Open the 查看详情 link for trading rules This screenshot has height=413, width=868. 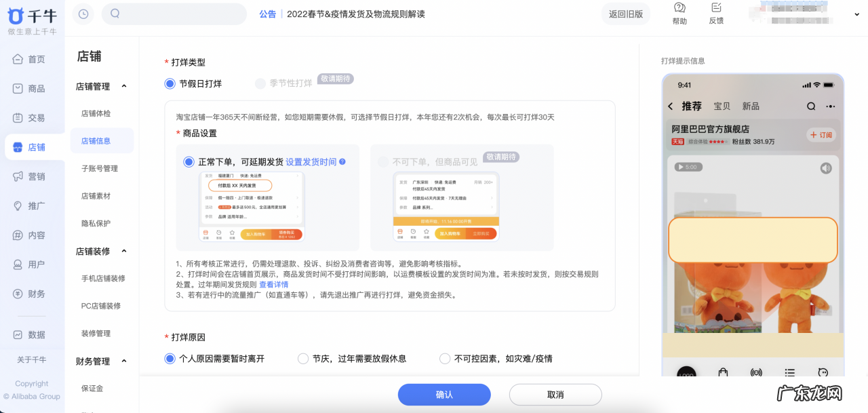tap(274, 284)
